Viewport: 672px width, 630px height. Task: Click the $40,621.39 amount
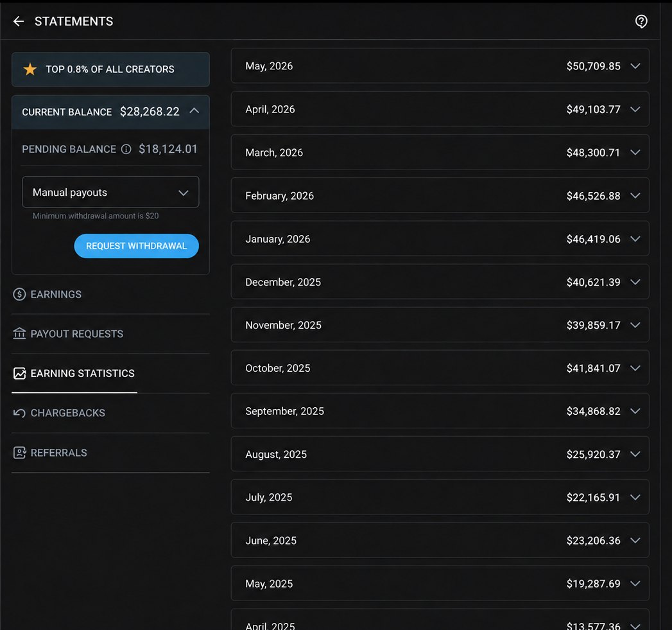[594, 282]
